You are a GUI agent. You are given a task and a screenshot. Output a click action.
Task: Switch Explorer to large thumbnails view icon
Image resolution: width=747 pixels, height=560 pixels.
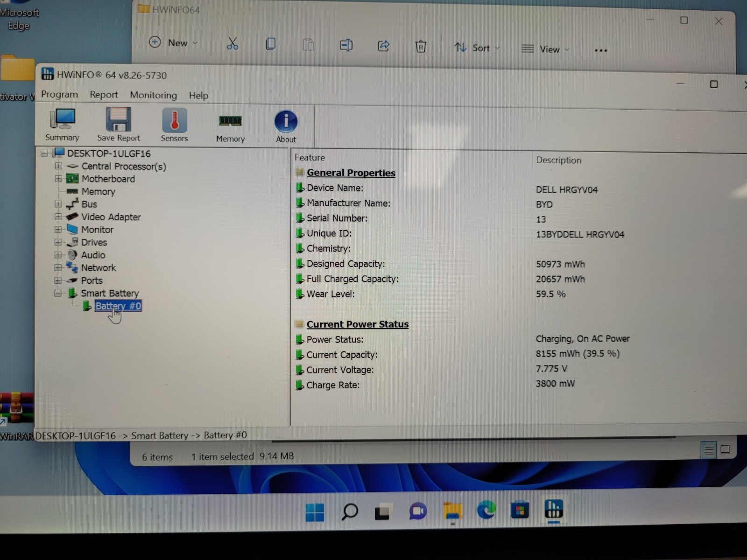click(725, 450)
